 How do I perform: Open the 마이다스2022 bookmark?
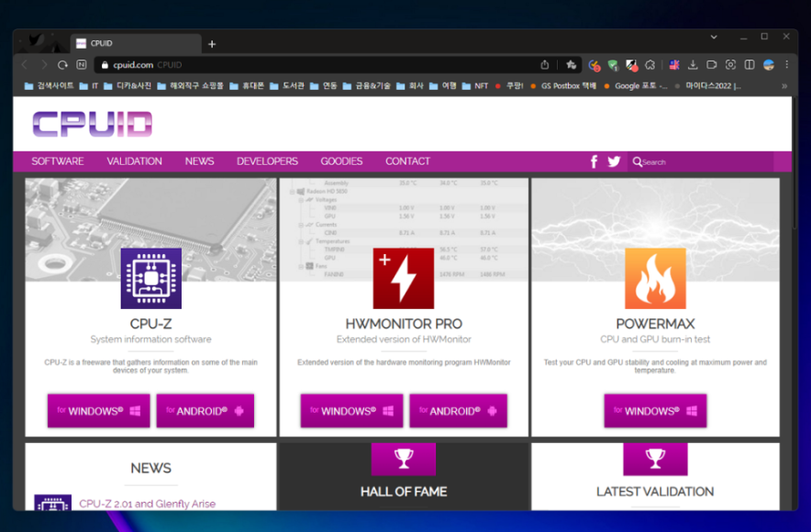tap(708, 86)
